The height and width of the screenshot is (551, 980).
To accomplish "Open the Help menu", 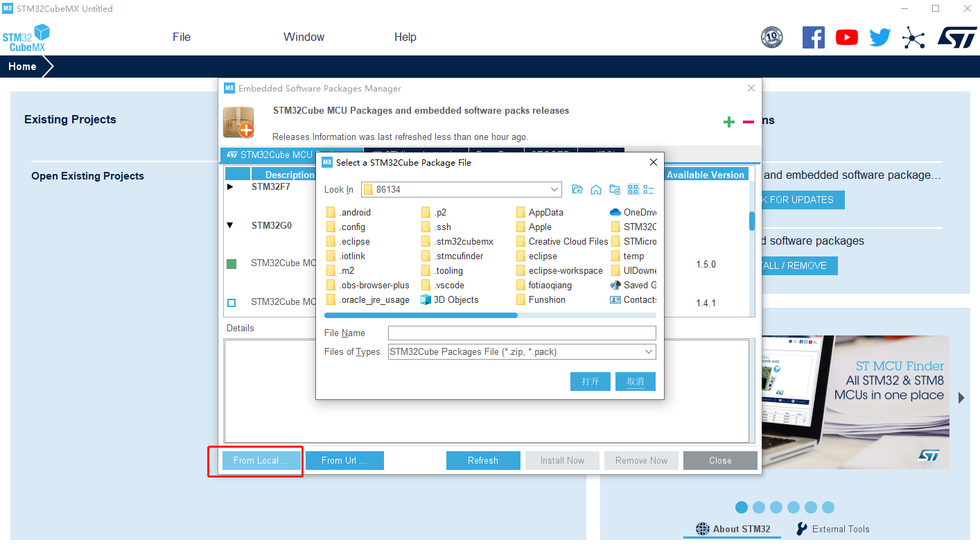I will (405, 37).
